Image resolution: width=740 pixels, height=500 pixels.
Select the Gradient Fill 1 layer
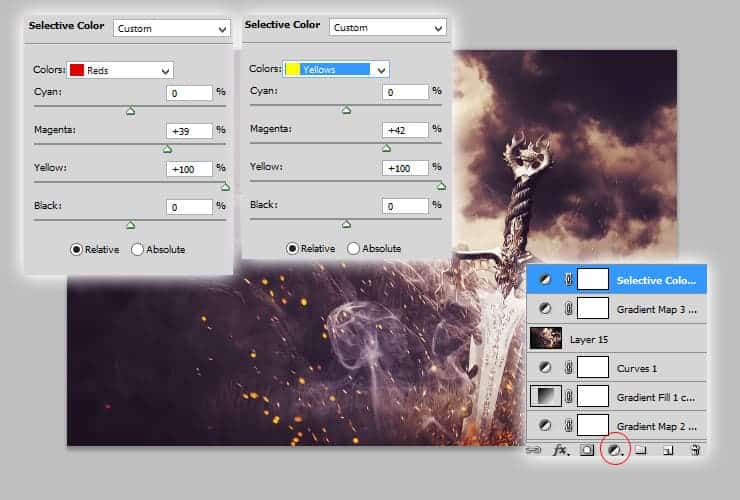click(x=655, y=397)
